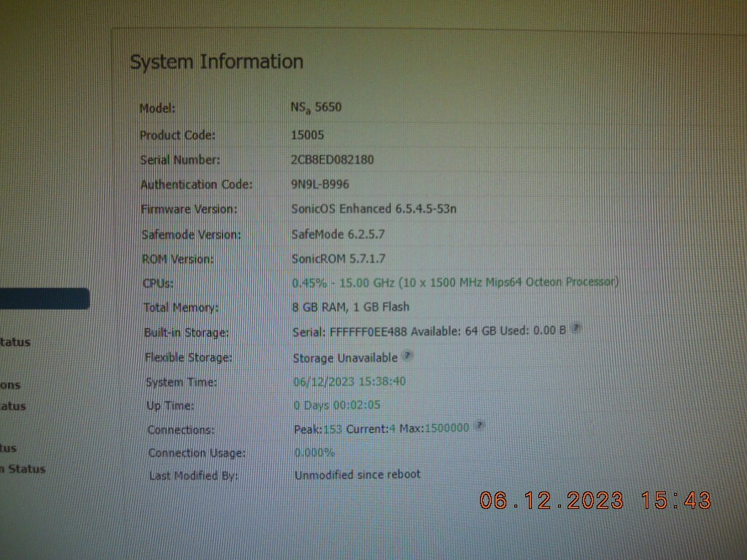Click the 'Built-in Storage:' label
The height and width of the screenshot is (560, 747).
pos(186,332)
